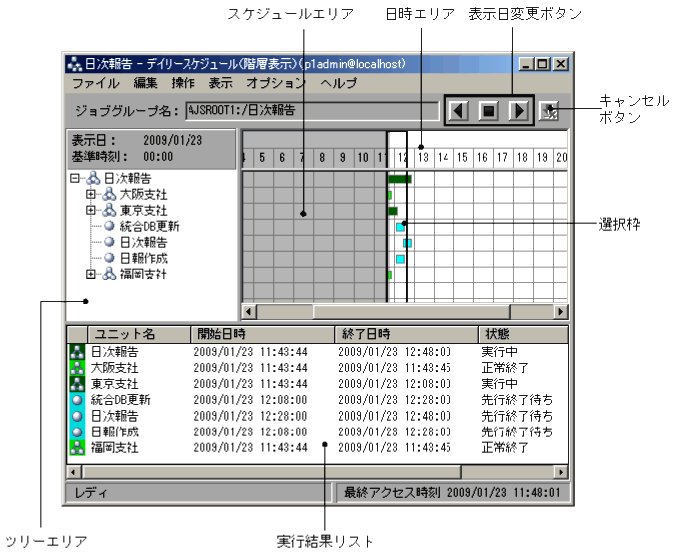Click レディ status bar text
This screenshot has height=557, width=676.
point(90,492)
